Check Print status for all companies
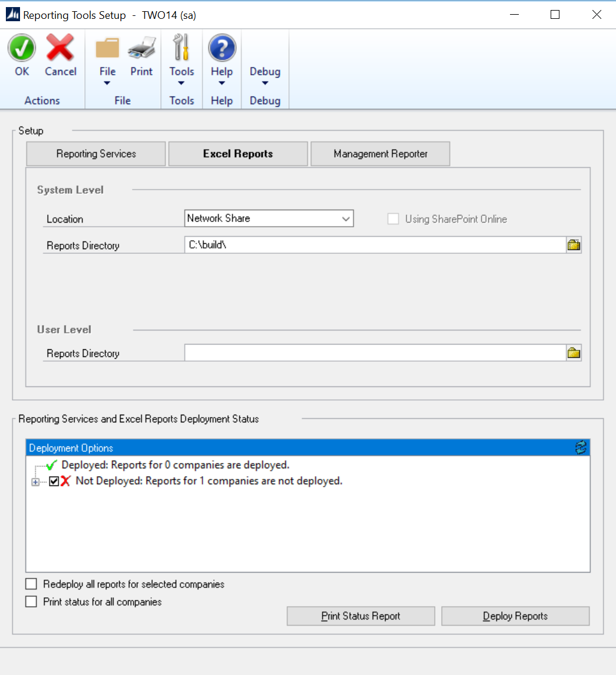 coord(31,602)
